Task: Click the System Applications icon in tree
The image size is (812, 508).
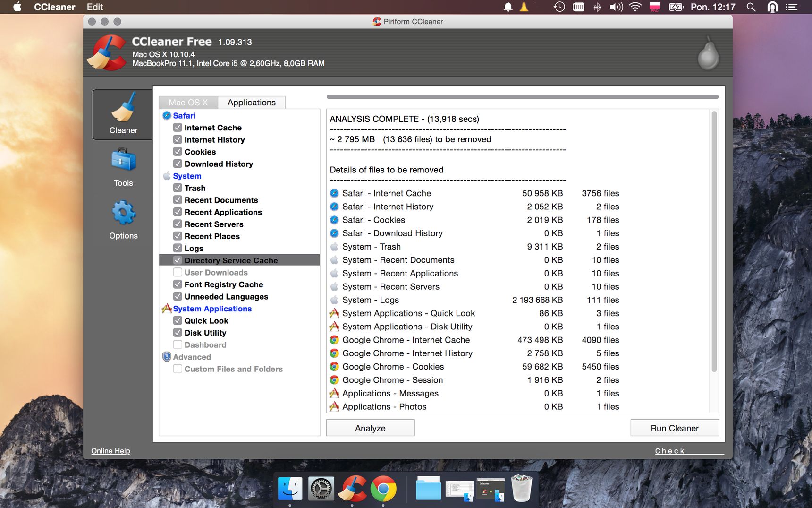Action: coord(167,309)
